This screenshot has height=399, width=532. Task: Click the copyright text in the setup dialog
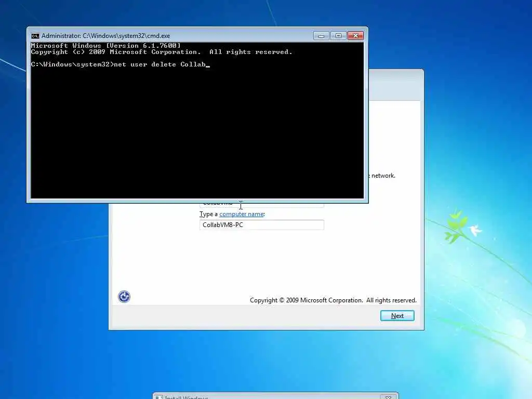(x=333, y=300)
